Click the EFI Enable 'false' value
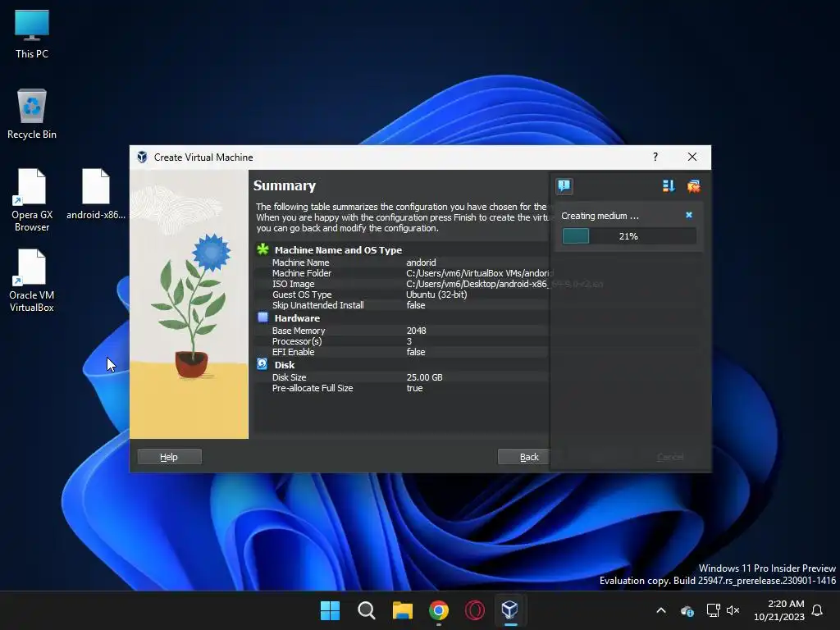This screenshot has width=840, height=630. [416, 352]
